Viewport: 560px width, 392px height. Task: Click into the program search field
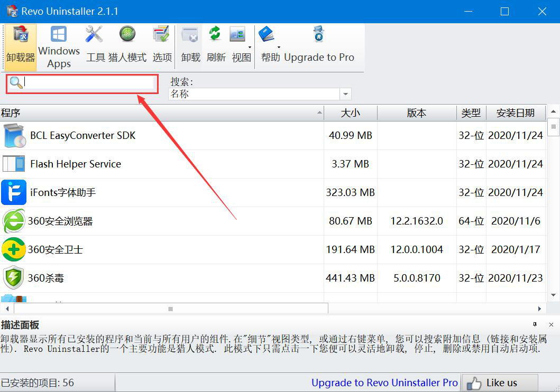tap(89, 83)
